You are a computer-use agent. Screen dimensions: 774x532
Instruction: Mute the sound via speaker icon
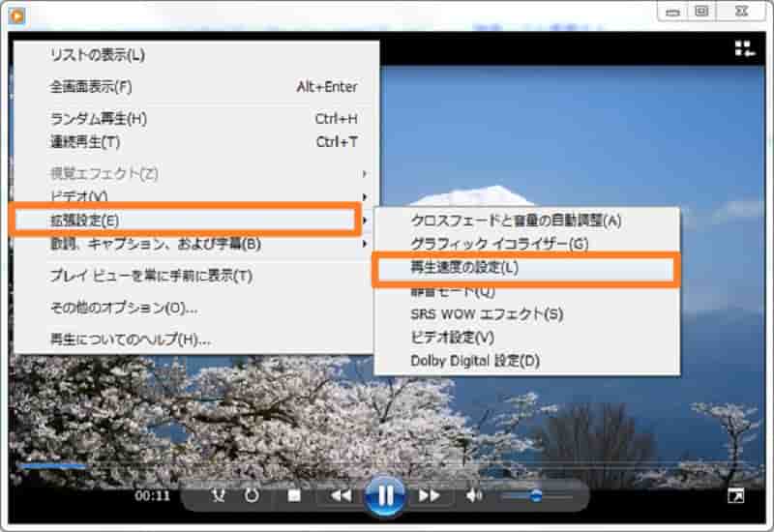click(x=474, y=495)
